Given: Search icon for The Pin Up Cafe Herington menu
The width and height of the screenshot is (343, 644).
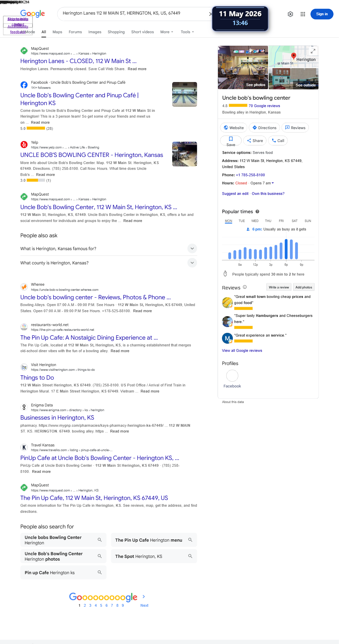Looking at the screenshot, I should (190, 540).
